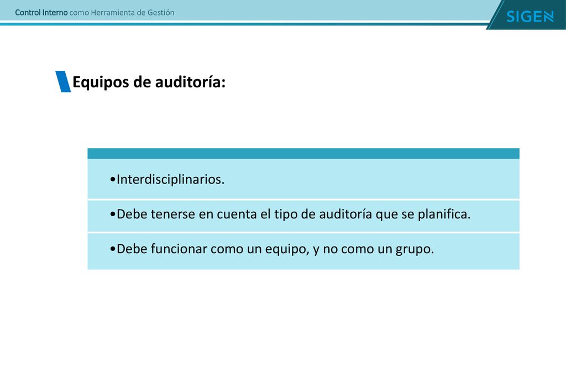566x392 pixels.
Task: Select the "Interdisciplinarios." bullet
Action: 167,179
